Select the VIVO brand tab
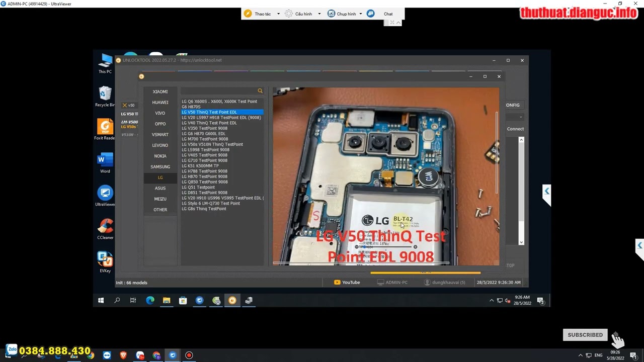 pos(160,113)
